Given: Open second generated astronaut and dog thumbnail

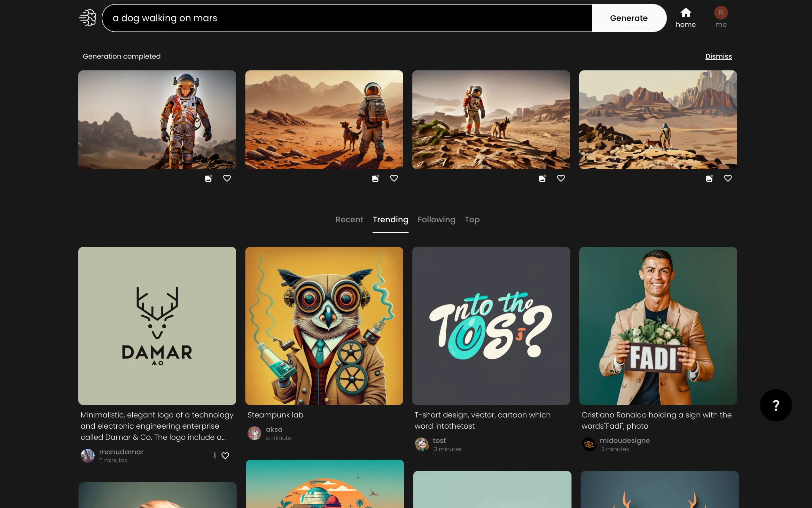Looking at the screenshot, I should pos(324,120).
